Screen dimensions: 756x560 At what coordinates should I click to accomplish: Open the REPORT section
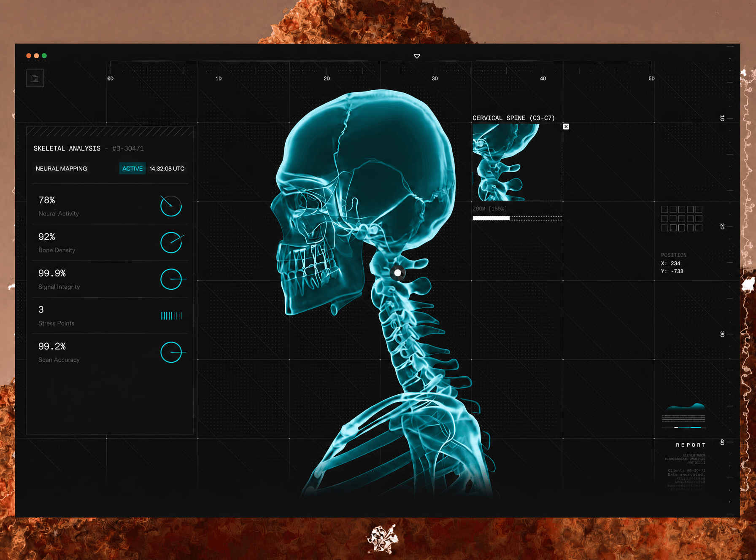coord(691,445)
